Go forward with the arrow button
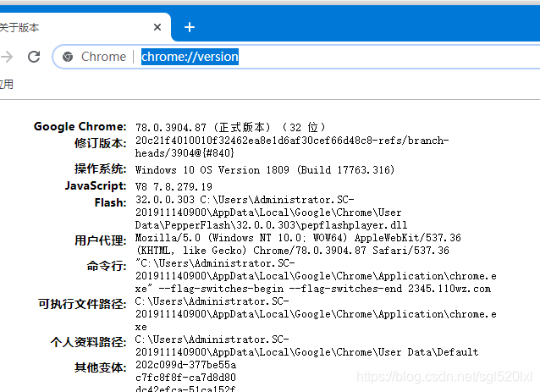This screenshot has width=540, height=392. coord(6,57)
